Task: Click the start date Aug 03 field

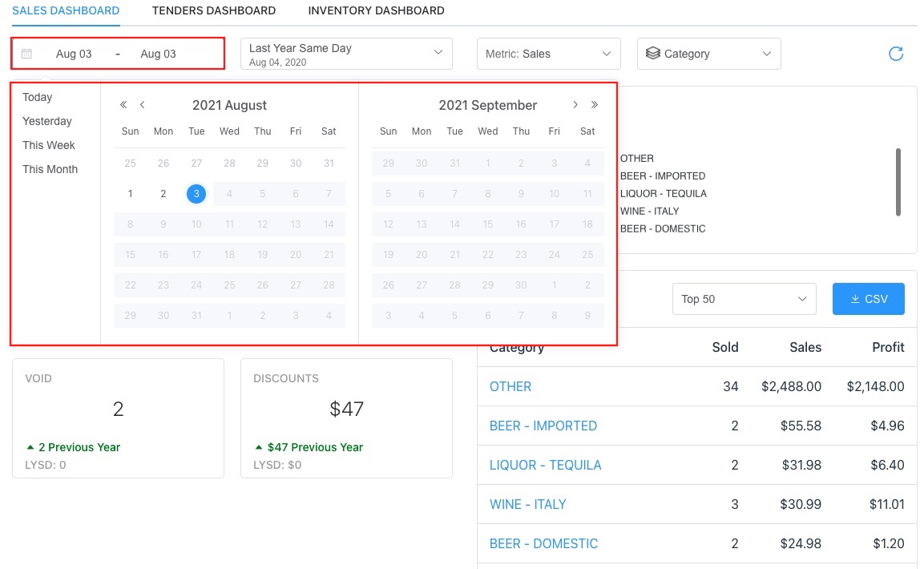Action: pyautogui.click(x=74, y=54)
